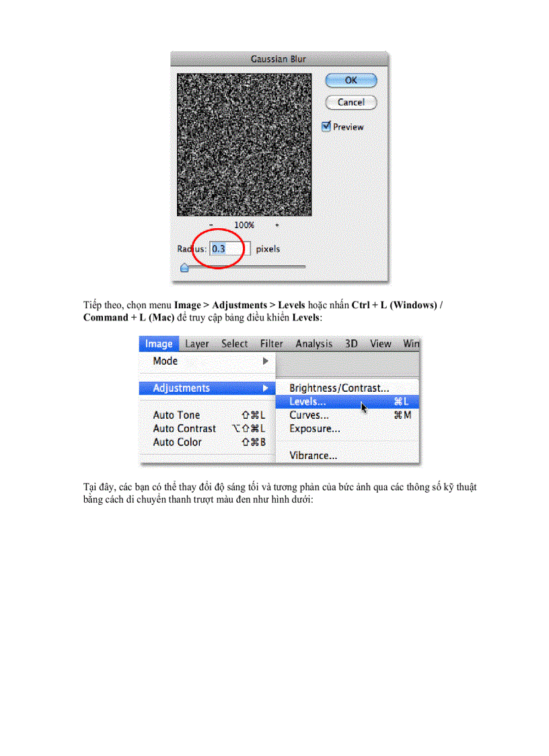This screenshot has width=549, height=756.
Task: Click Cancel in the Gaussian Blur dialog
Action: pyautogui.click(x=351, y=102)
